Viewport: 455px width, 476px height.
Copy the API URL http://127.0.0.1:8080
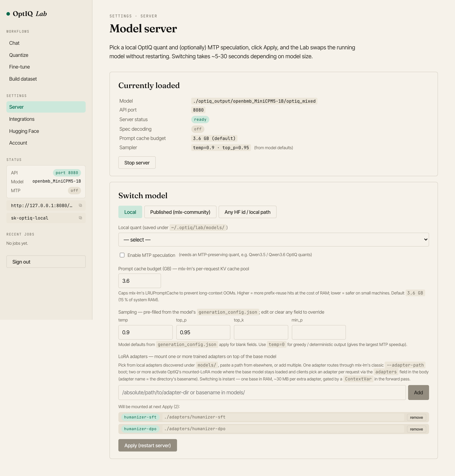pos(80,205)
